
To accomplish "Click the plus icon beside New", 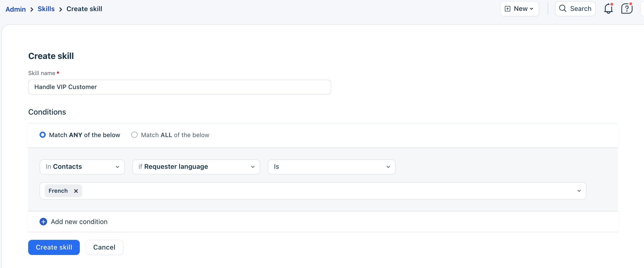I will click(x=507, y=9).
